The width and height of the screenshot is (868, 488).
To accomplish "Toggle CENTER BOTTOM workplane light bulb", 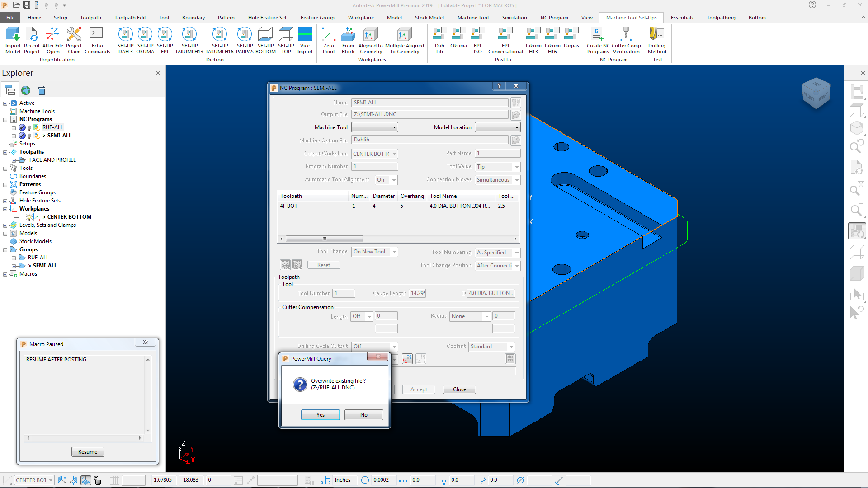I will [x=29, y=217].
